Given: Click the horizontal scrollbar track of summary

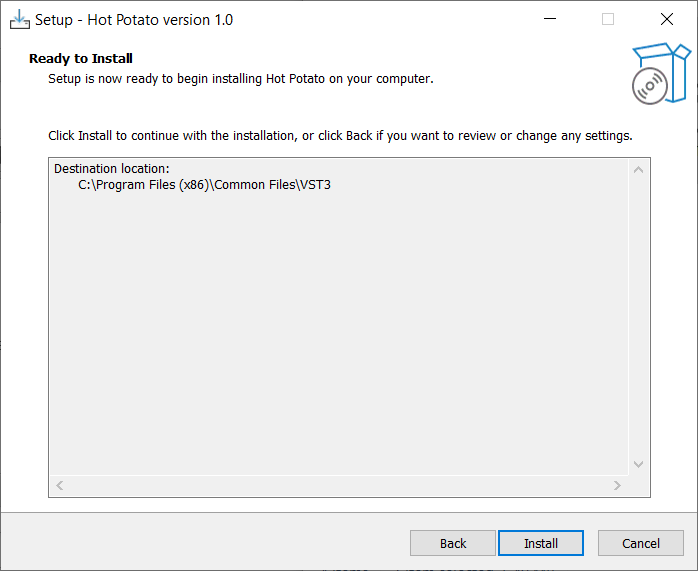Looking at the screenshot, I should pos(340,485).
